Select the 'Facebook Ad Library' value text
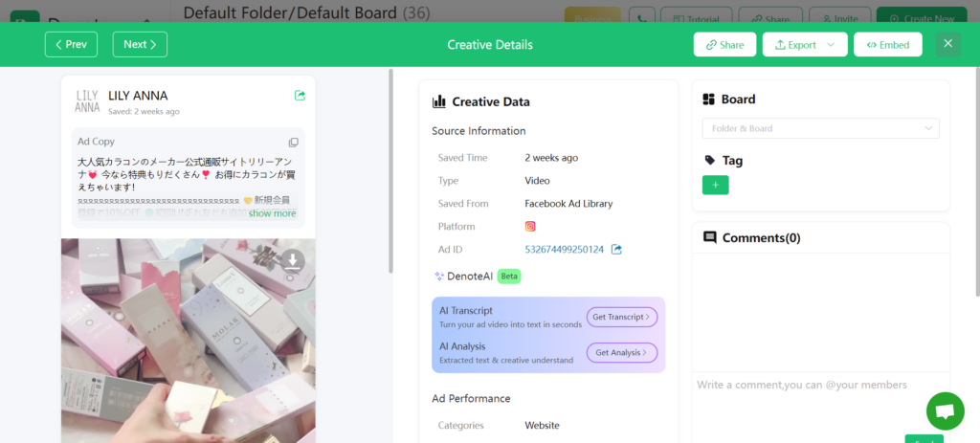 pyautogui.click(x=568, y=204)
